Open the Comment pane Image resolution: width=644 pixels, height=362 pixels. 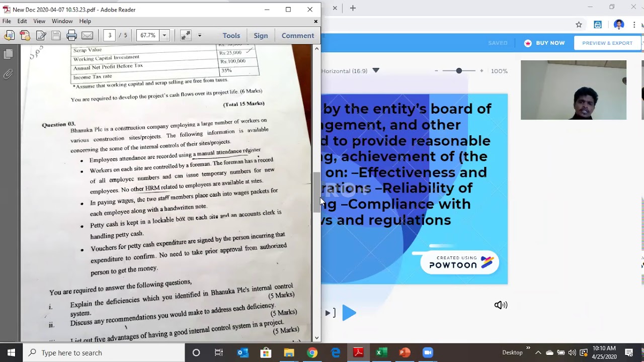[x=298, y=35]
